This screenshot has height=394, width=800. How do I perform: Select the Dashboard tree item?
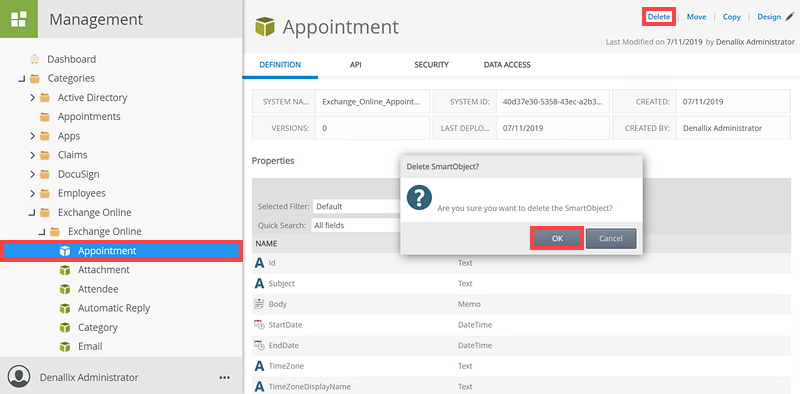pos(71,59)
